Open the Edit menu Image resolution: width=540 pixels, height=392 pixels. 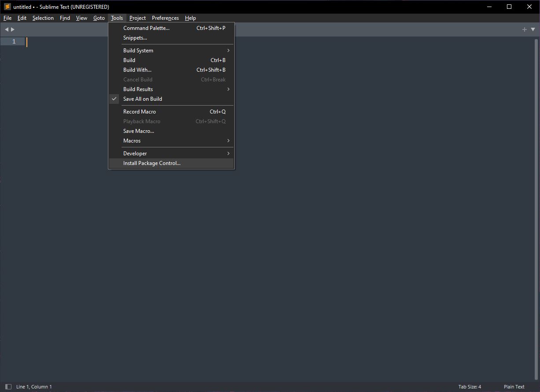[x=22, y=18]
